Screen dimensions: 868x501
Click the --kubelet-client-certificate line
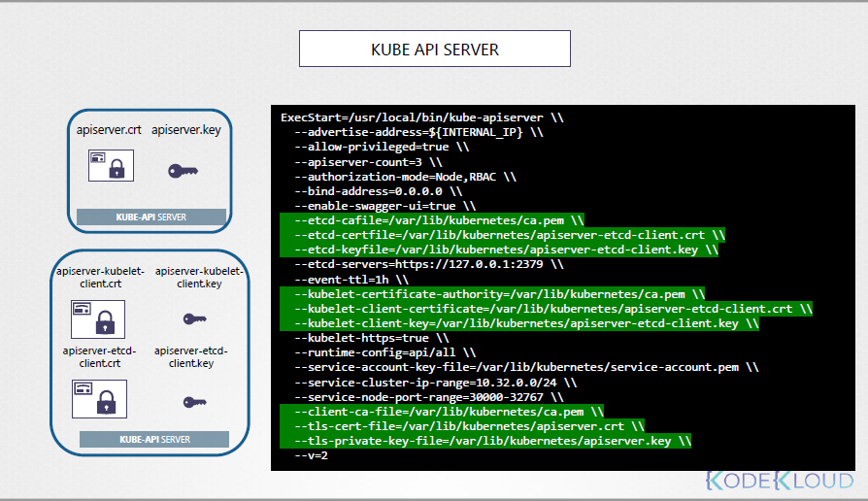547,309
